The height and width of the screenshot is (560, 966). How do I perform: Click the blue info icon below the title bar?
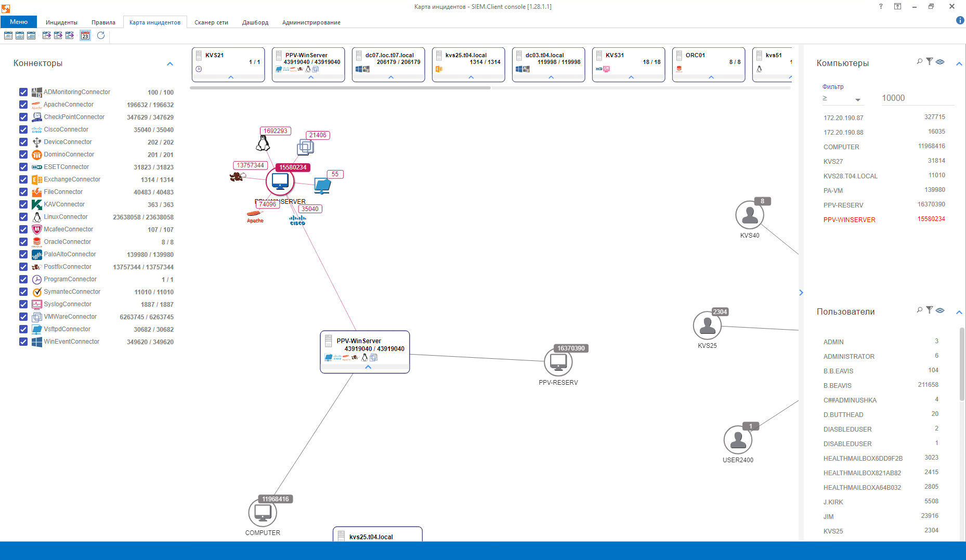[x=960, y=20]
